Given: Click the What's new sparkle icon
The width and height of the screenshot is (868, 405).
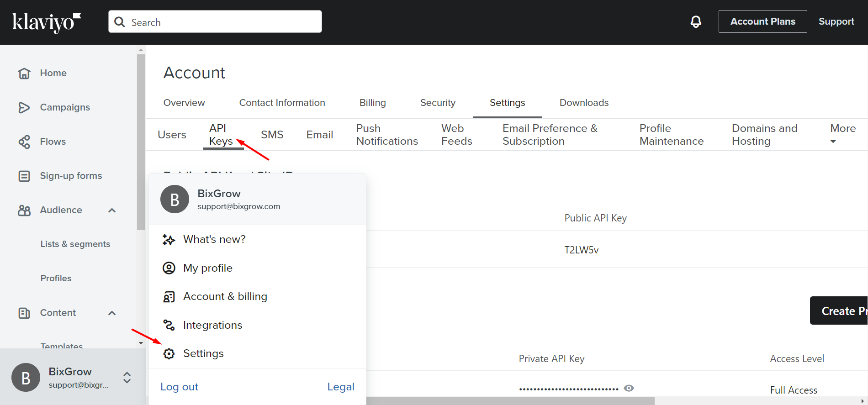Looking at the screenshot, I should [x=169, y=240].
